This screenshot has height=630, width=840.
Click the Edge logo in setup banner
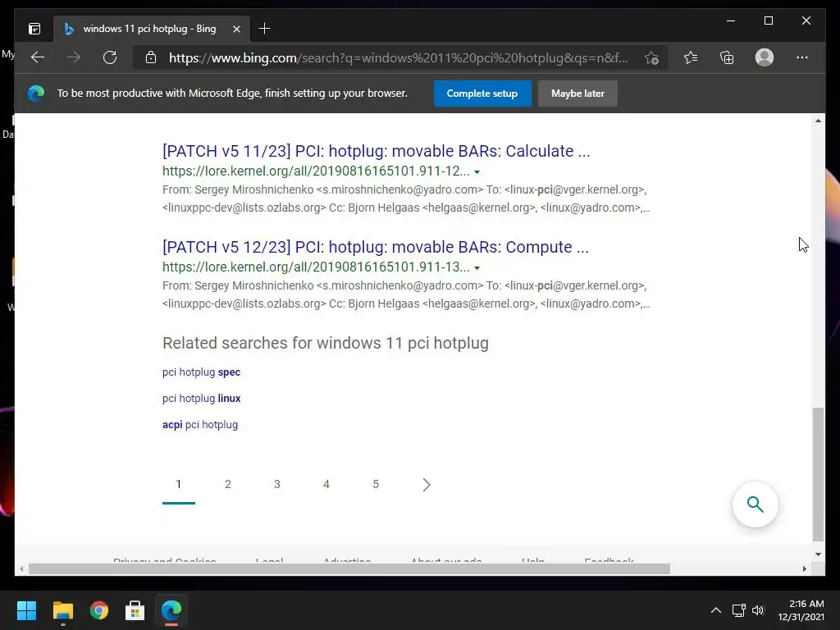point(36,94)
